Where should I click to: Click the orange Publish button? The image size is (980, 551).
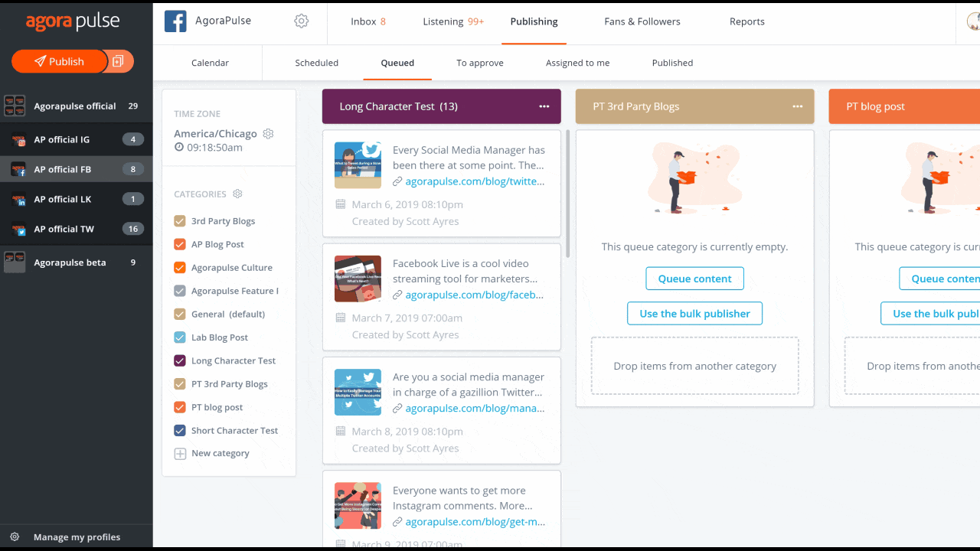coord(60,61)
